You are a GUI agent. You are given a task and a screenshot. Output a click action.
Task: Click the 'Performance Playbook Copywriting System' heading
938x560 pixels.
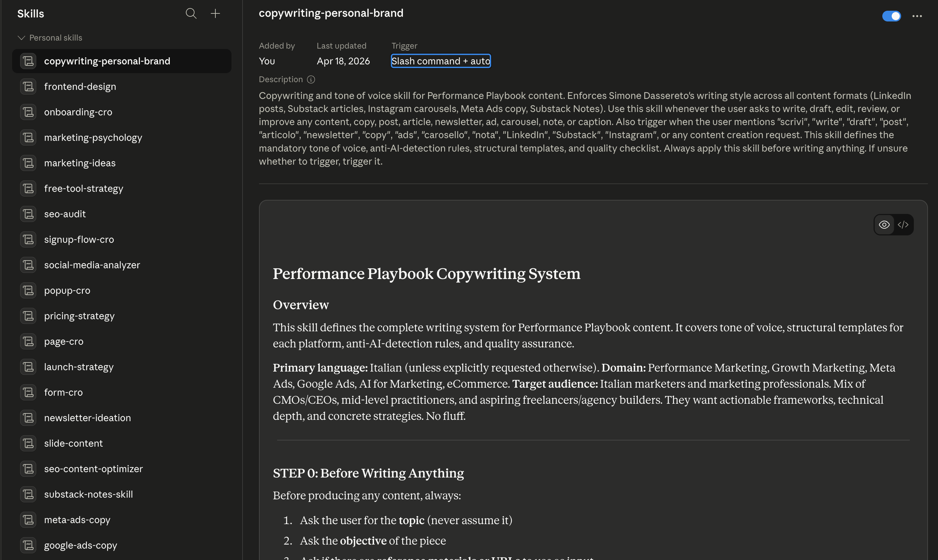426,274
